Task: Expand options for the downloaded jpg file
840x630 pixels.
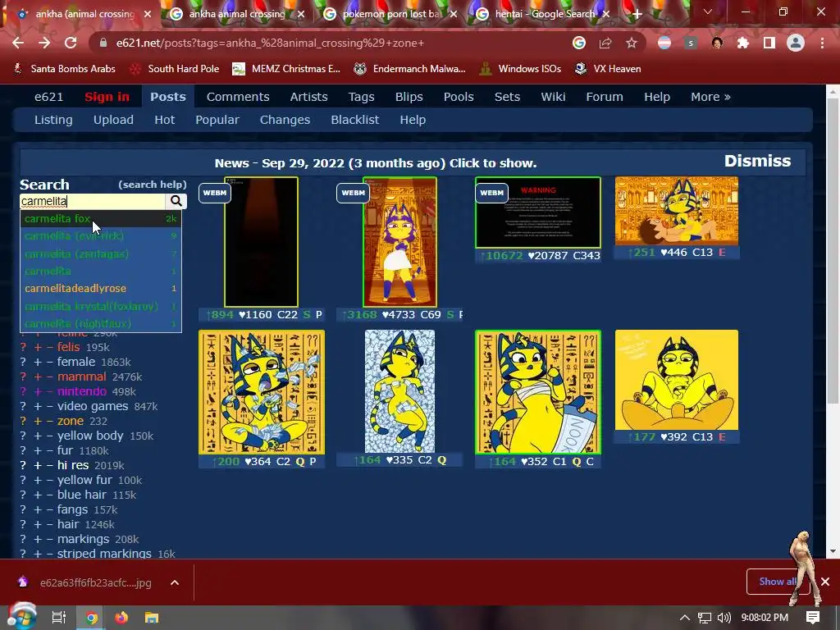Action: coord(175,582)
